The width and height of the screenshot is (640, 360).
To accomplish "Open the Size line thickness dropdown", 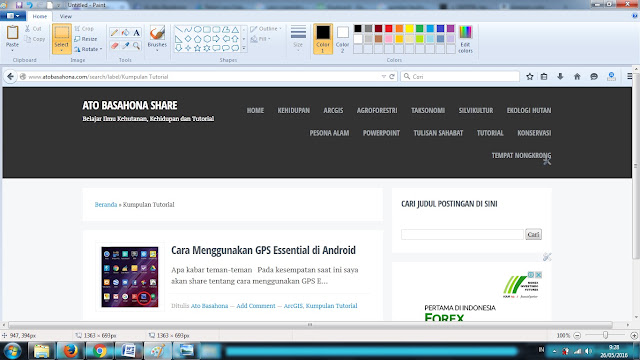I will [x=298, y=39].
